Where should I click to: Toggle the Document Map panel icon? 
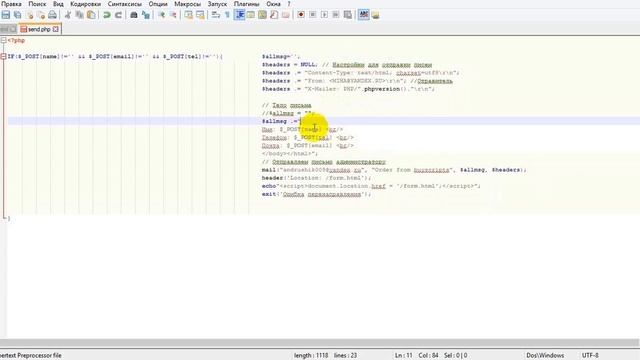262,15
